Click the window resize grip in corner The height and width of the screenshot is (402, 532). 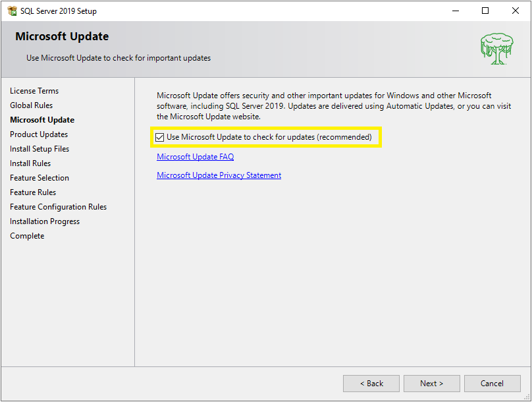pos(527,397)
